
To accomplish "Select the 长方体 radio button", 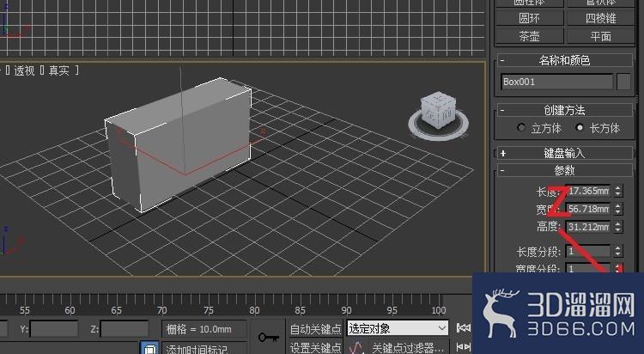I will [580, 127].
